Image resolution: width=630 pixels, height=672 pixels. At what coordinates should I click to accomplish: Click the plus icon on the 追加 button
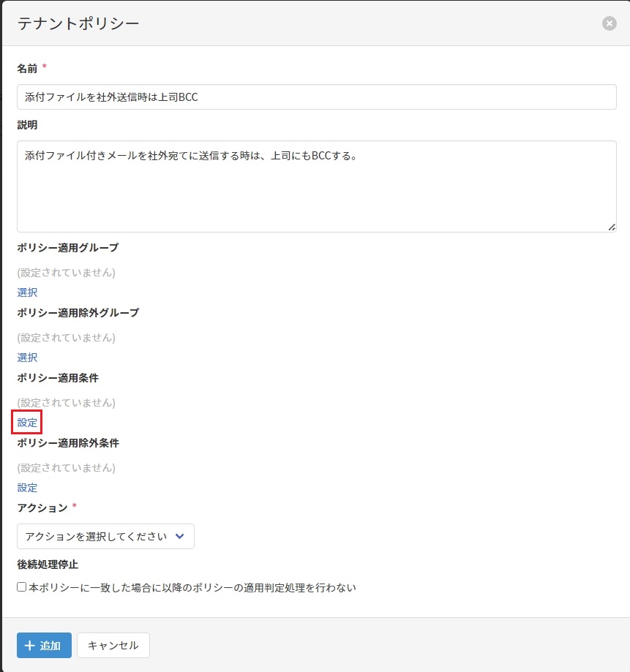29,646
